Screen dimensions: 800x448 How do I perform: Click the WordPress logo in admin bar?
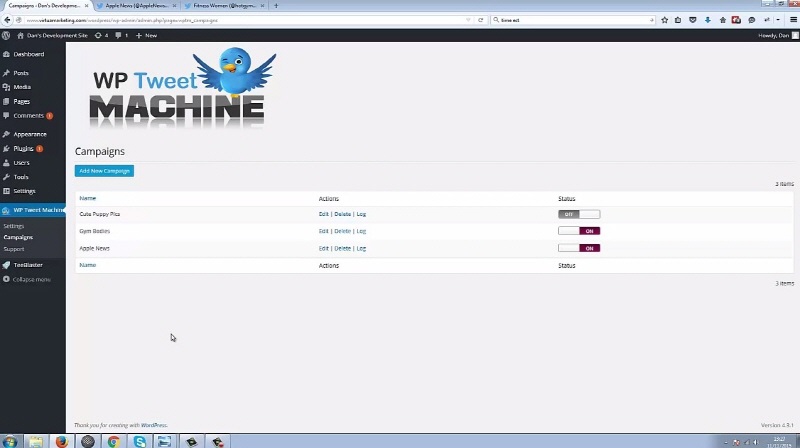pyautogui.click(x=6, y=36)
